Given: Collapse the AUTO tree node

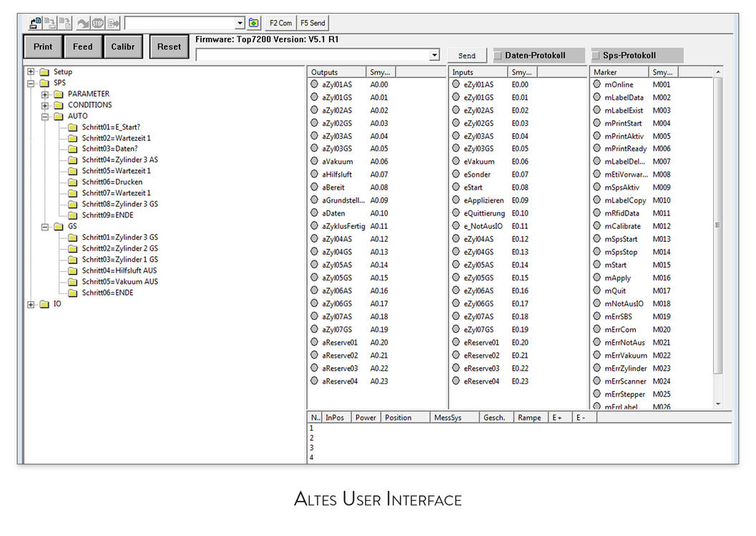Looking at the screenshot, I should 45,116.
